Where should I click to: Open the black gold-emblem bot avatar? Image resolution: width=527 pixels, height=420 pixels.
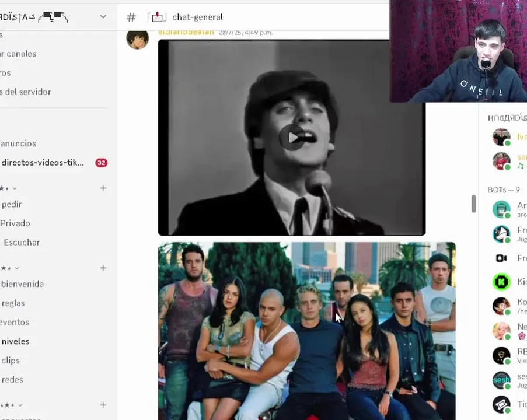(501, 355)
